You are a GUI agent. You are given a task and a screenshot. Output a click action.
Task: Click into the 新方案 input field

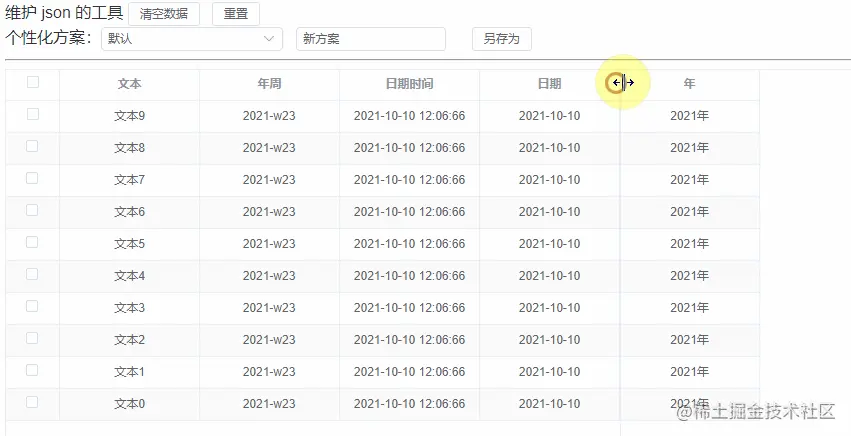click(x=371, y=39)
